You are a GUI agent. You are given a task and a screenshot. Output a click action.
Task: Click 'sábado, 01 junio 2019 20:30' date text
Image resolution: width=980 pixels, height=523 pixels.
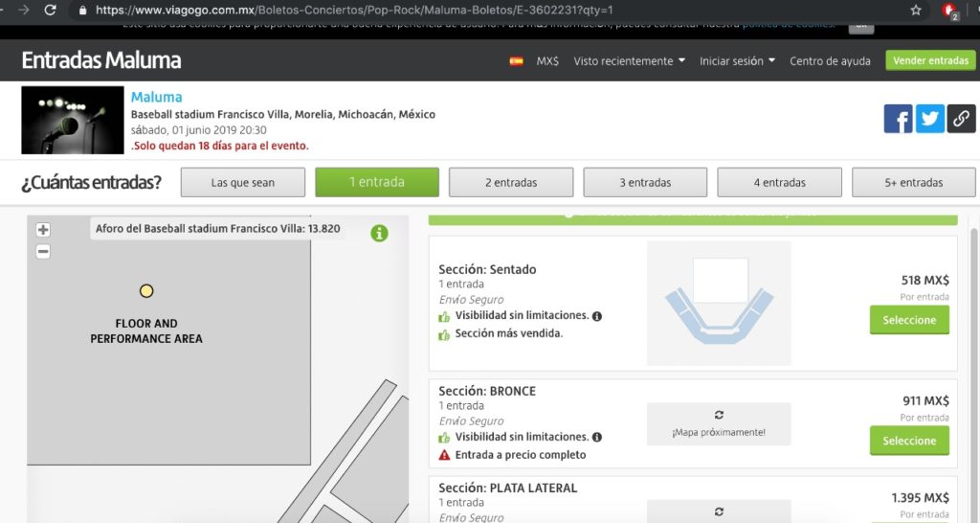click(x=199, y=130)
